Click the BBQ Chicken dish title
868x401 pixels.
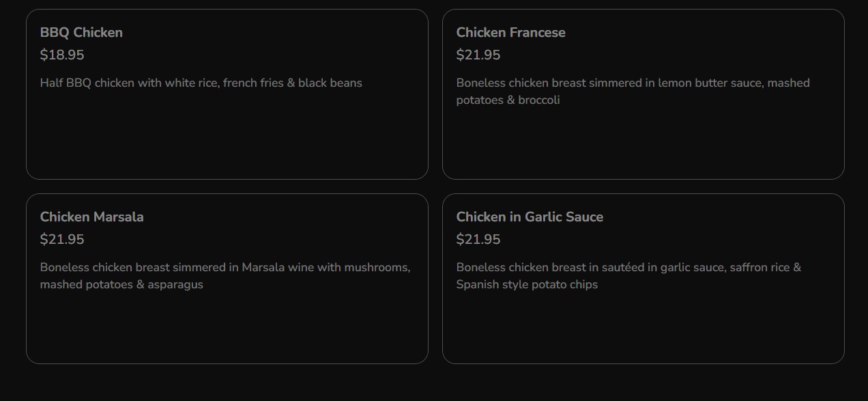81,33
